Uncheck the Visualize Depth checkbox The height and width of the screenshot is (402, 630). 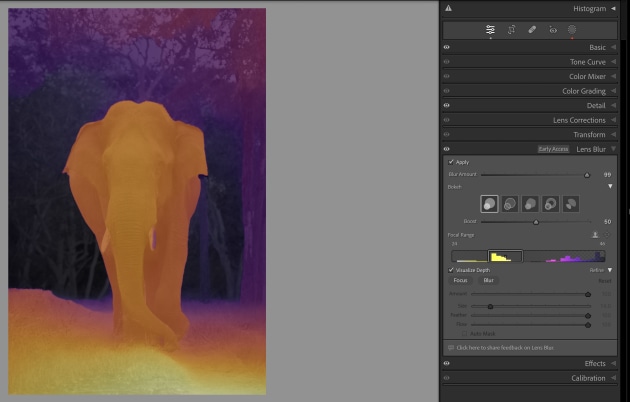point(451,270)
